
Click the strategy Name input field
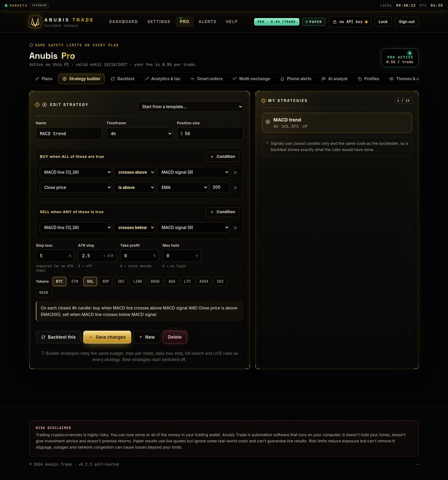pyautogui.click(x=69, y=134)
